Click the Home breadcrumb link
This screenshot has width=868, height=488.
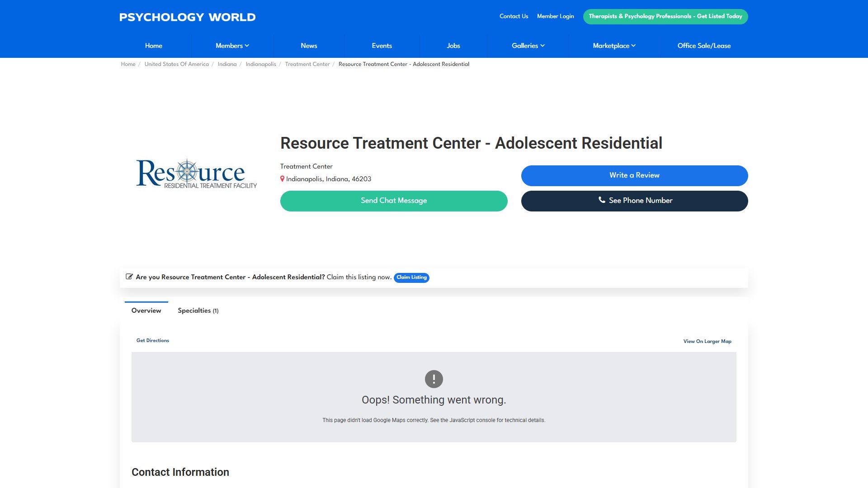(x=128, y=64)
